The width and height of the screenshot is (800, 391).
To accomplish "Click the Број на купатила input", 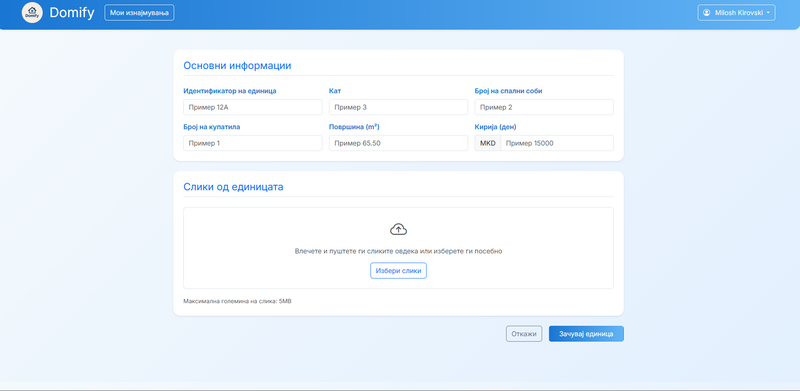I will tap(253, 143).
